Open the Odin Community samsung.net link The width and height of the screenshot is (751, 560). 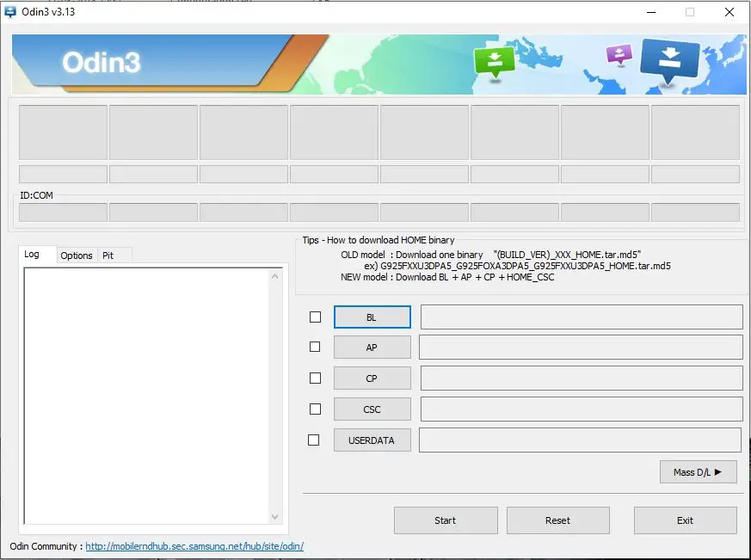click(194, 546)
